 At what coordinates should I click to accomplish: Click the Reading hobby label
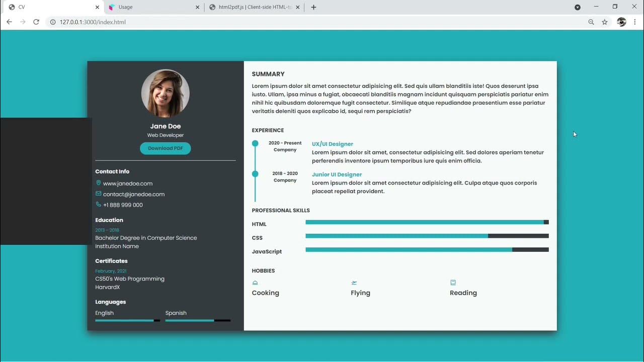pyautogui.click(x=463, y=293)
